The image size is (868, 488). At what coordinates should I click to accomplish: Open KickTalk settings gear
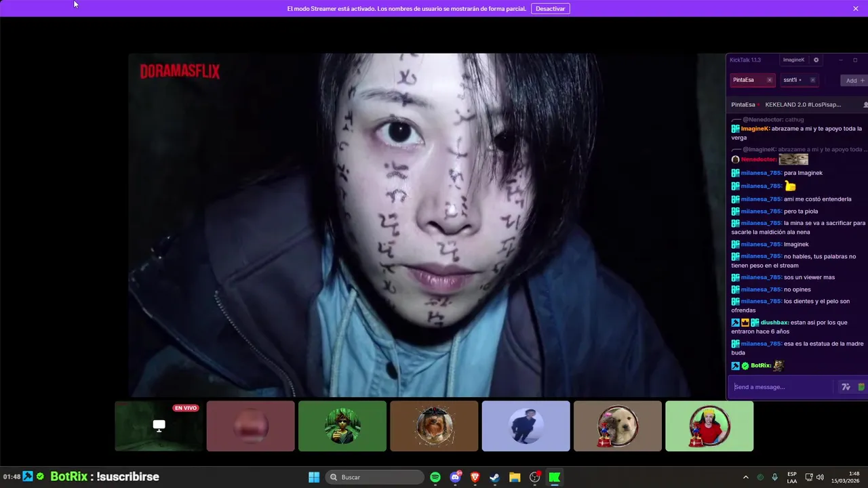(x=816, y=60)
